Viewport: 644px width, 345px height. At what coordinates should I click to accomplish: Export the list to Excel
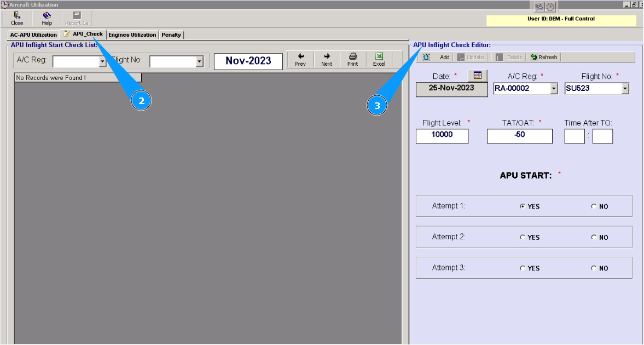coord(379,60)
